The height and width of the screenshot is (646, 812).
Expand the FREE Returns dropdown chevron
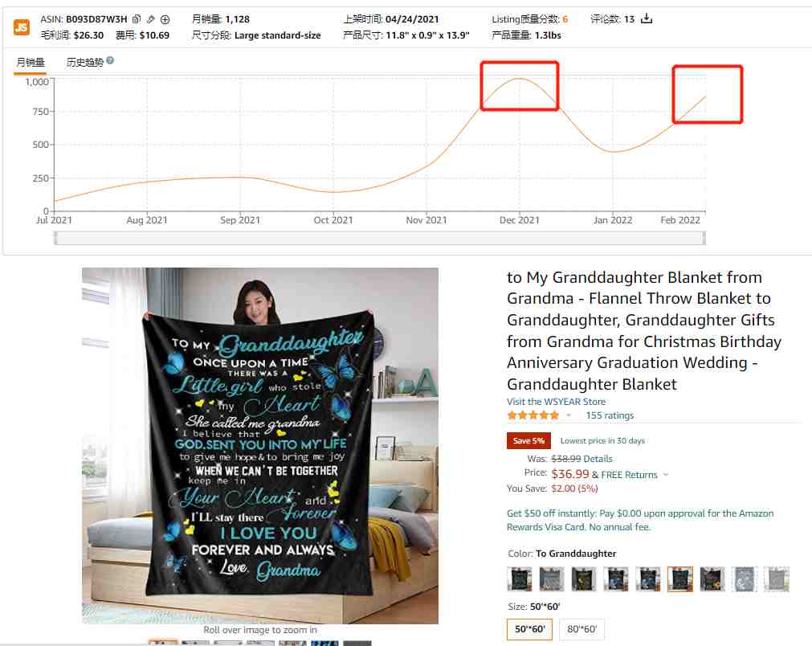(666, 475)
